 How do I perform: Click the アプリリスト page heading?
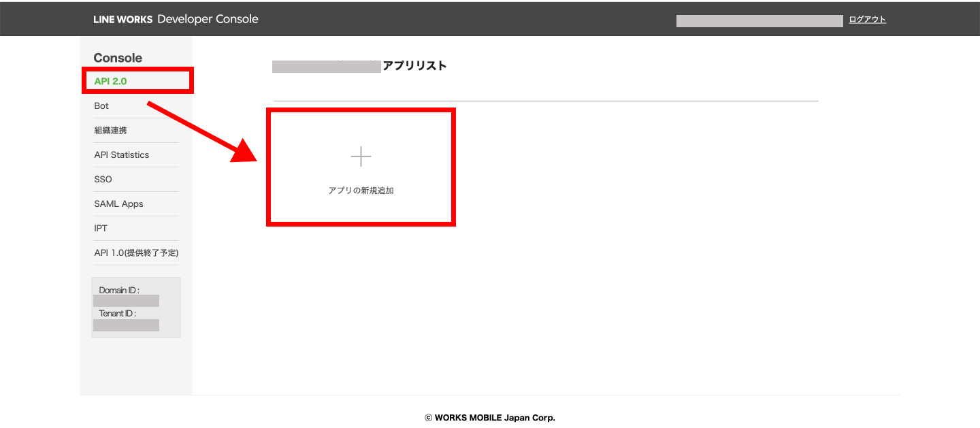pyautogui.click(x=414, y=66)
